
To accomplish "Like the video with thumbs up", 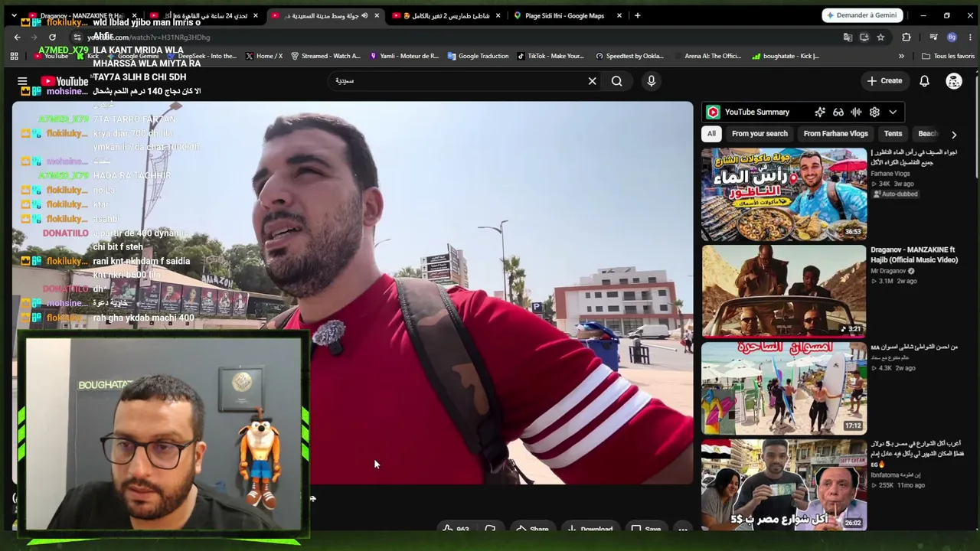I will pos(456,529).
